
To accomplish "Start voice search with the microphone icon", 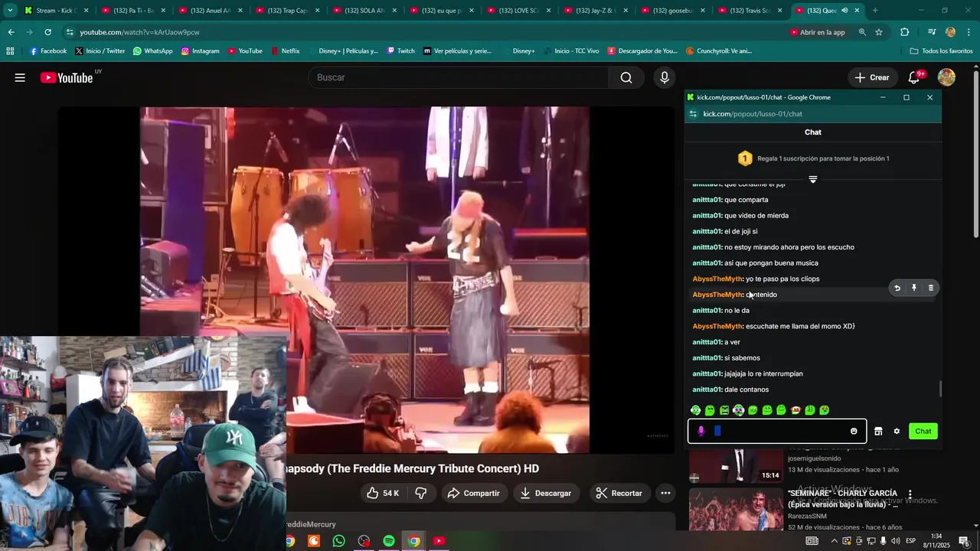I will (x=665, y=77).
